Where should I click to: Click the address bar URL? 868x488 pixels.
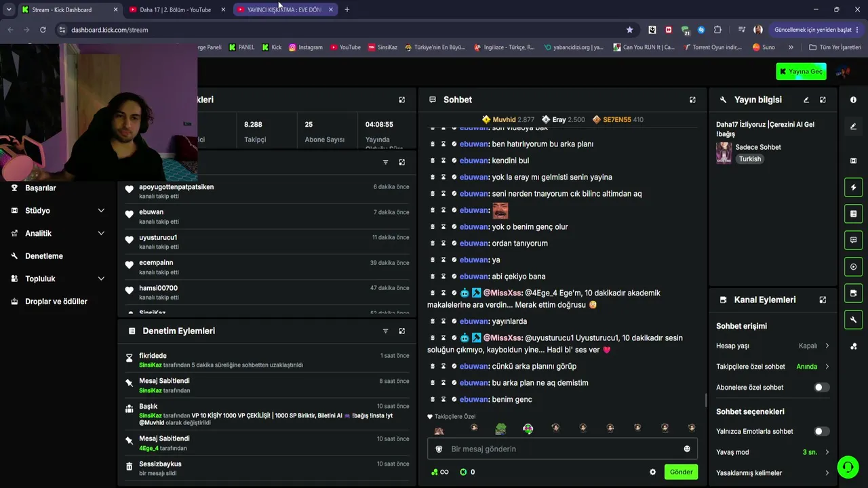pyautogui.click(x=109, y=30)
